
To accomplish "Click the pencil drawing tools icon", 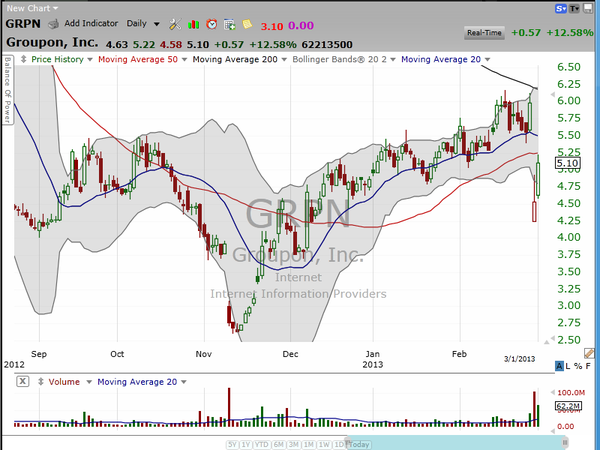I will pyautogui.click(x=589, y=353).
